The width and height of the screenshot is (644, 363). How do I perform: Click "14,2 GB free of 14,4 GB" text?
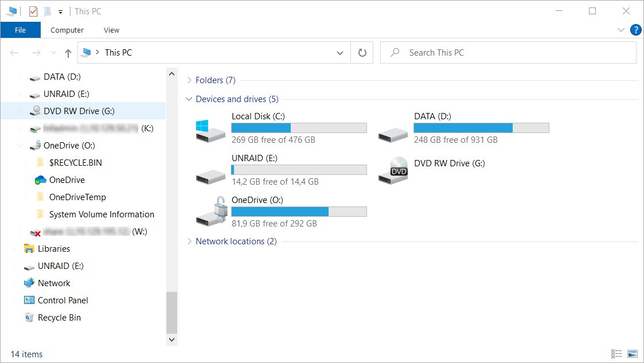[x=275, y=181]
